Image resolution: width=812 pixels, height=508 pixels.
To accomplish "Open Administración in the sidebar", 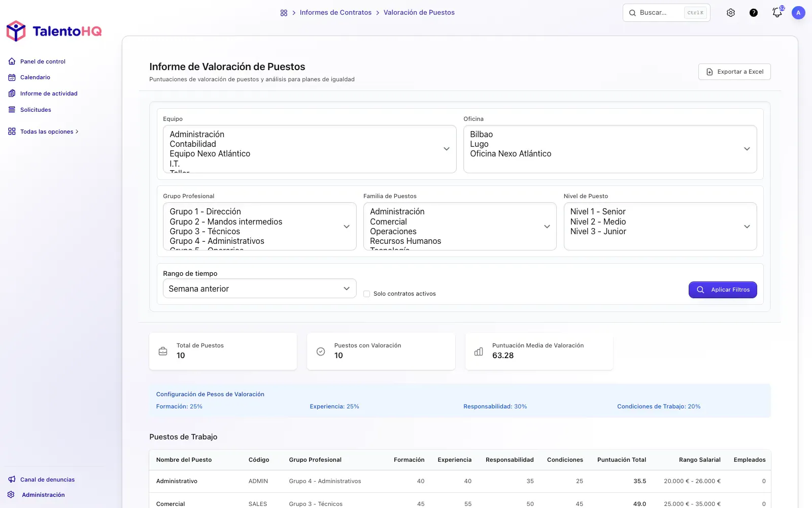I will coord(43,495).
